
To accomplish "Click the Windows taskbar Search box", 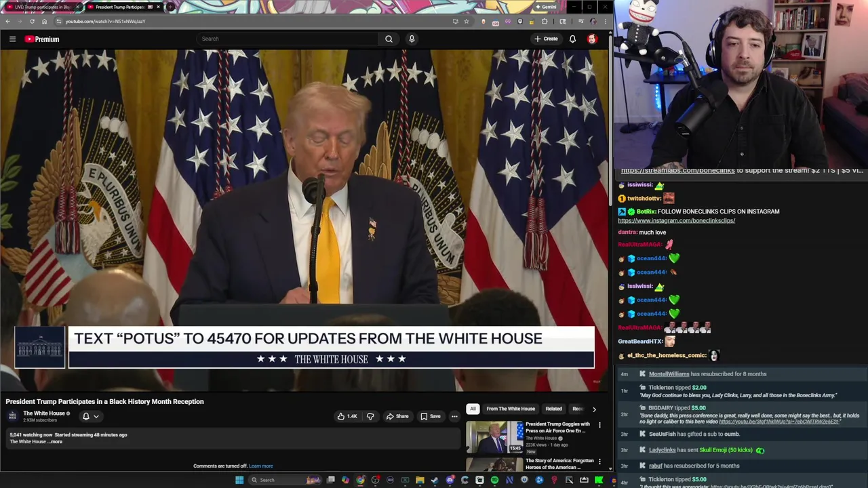I will pos(285,480).
